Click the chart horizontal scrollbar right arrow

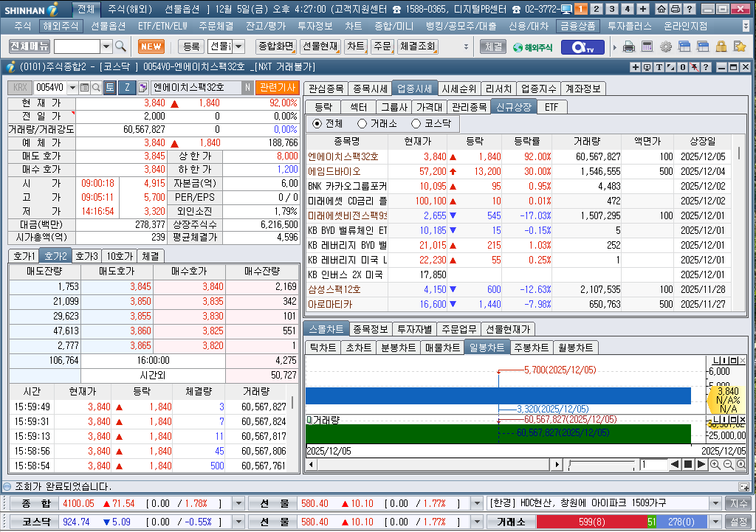557,465
